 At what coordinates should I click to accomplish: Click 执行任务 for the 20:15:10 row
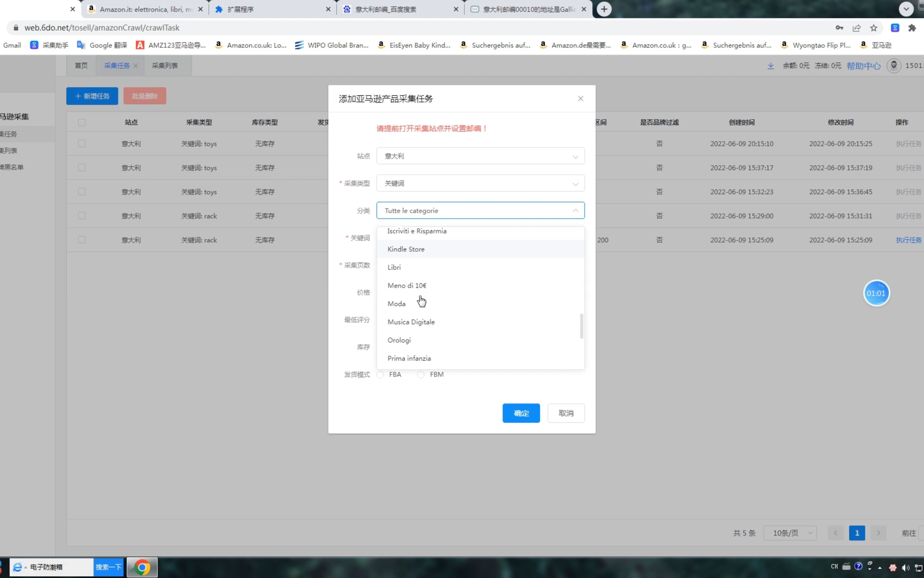click(x=909, y=144)
